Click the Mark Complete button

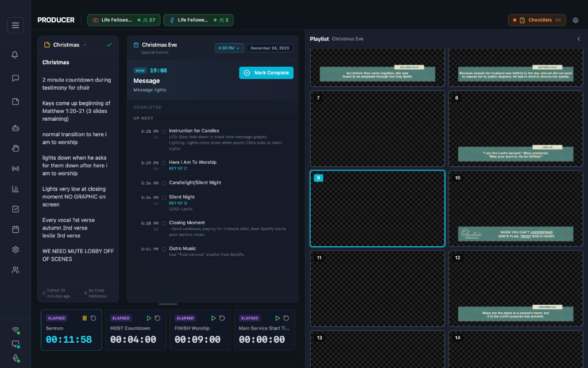click(x=266, y=73)
